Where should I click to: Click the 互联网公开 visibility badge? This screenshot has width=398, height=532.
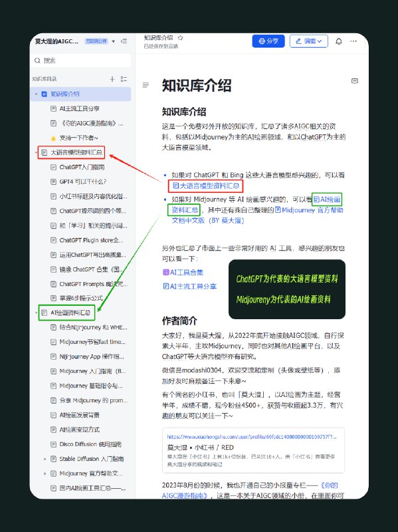click(96, 41)
